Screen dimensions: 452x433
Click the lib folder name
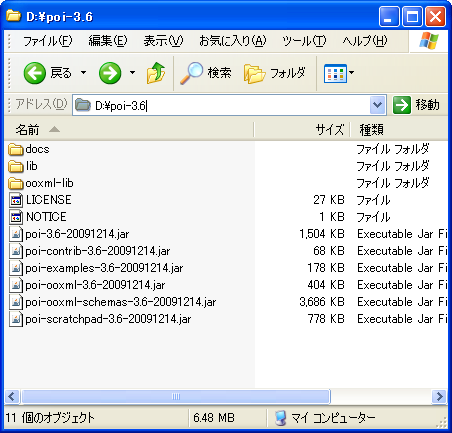[x=32, y=166]
